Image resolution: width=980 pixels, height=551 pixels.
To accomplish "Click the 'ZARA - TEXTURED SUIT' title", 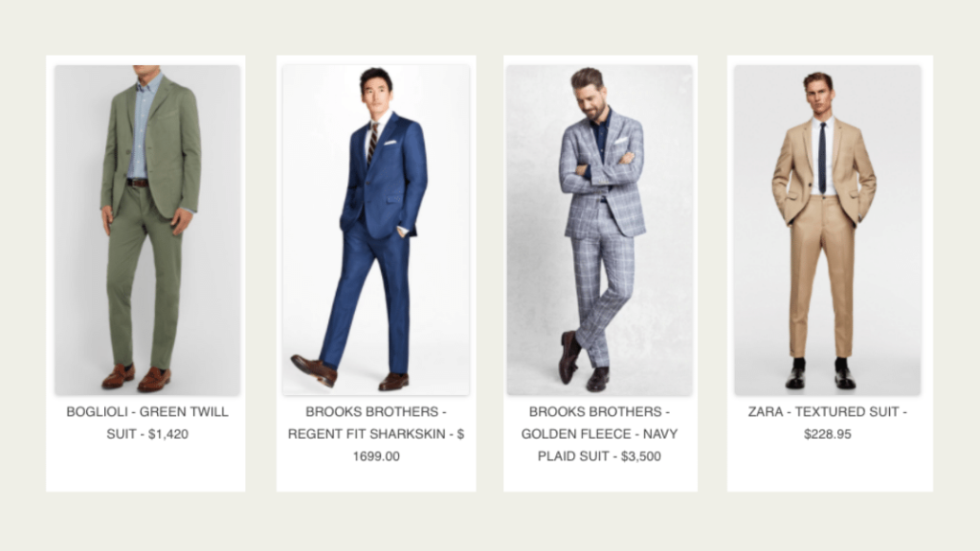I will coord(824,411).
